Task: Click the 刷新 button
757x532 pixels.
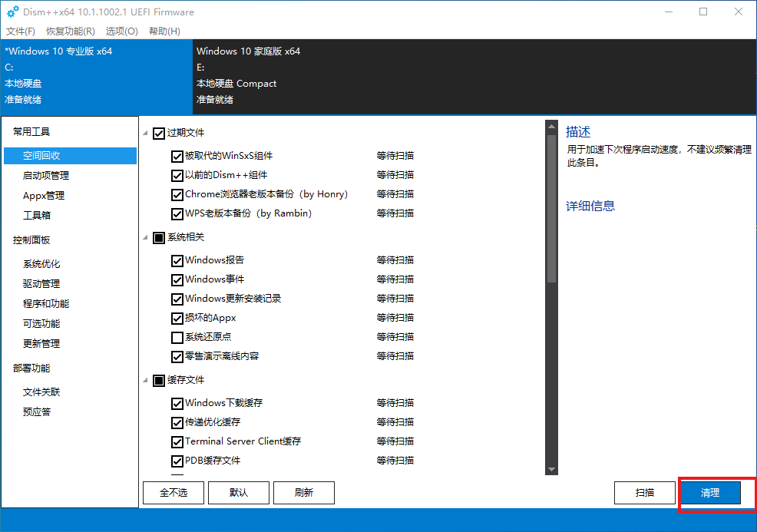Action: pos(304,492)
